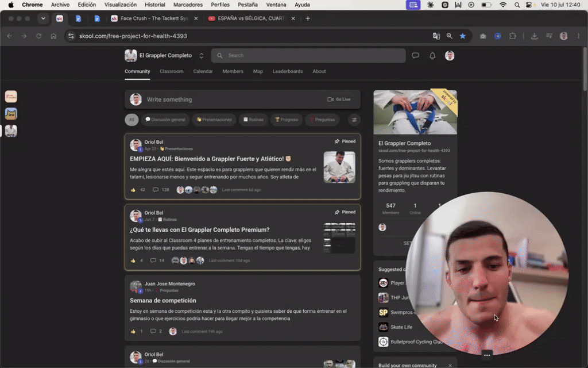The image size is (588, 368).
Task: Open the Chrome extensions puzzle icon
Action: click(513, 36)
